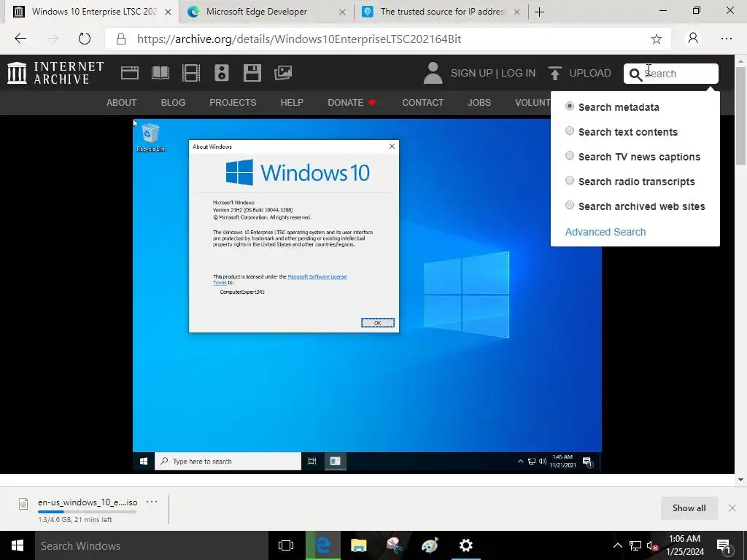Switch to trusted source for IP address tab
This screenshot has width=747, height=560.
tap(441, 12)
